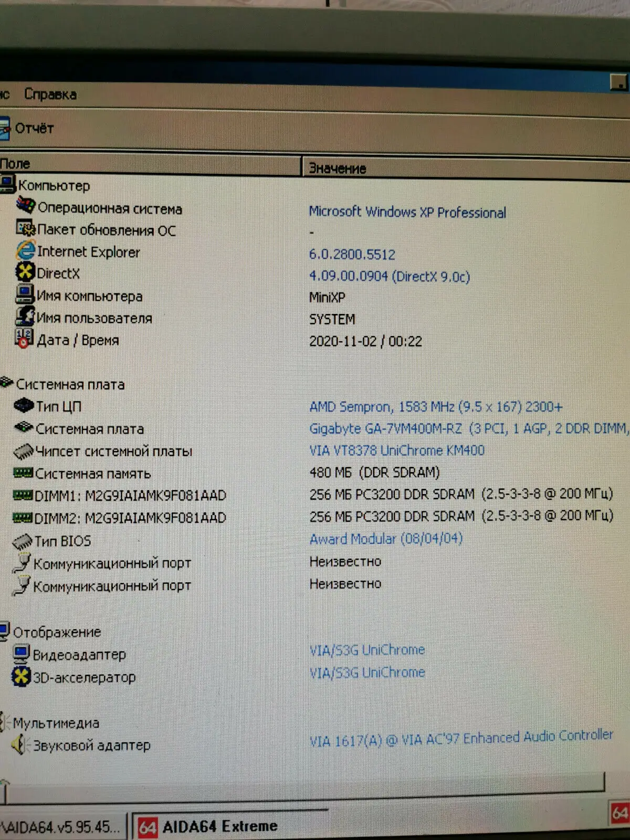Open the Видеоадаптер VIA/S3G UniChrome link
This screenshot has width=630, height=840.
367,650
